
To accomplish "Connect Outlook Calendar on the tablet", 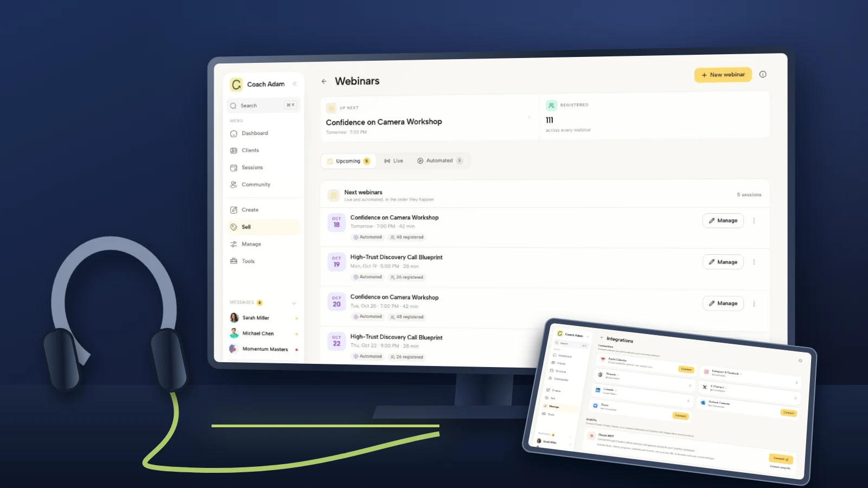I will pos(789,413).
